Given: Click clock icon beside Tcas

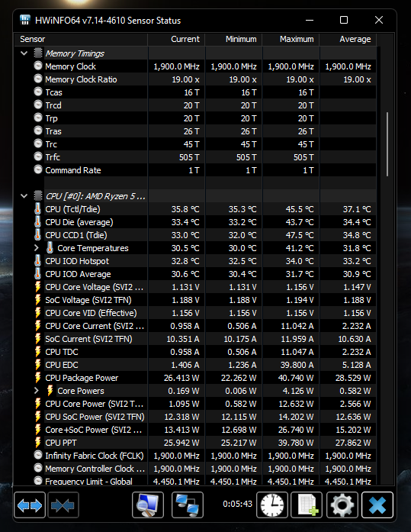Looking at the screenshot, I should 38,92.
